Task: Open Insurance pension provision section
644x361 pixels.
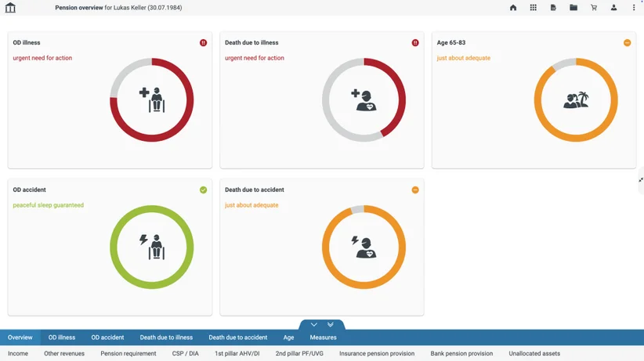Action: tap(377, 353)
